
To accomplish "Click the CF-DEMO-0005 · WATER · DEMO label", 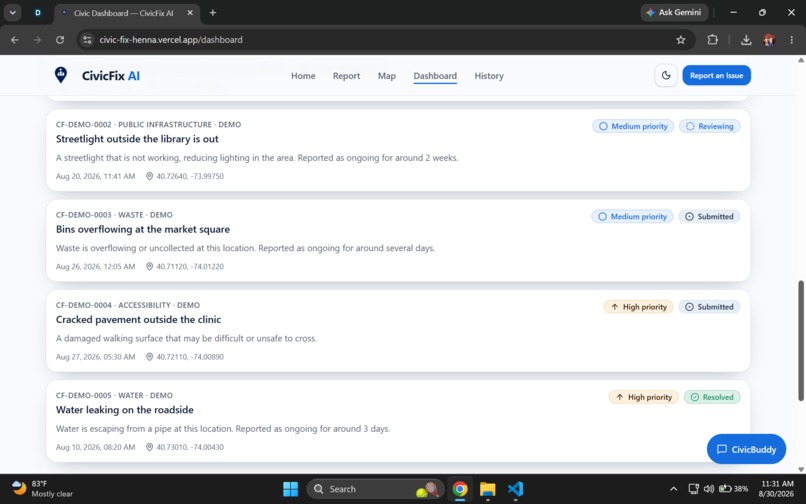I will pyautogui.click(x=114, y=395).
